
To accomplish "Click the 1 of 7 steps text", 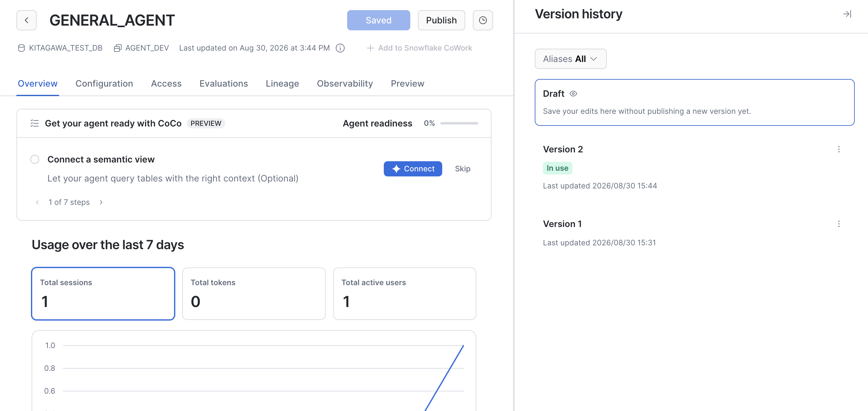I will [69, 202].
